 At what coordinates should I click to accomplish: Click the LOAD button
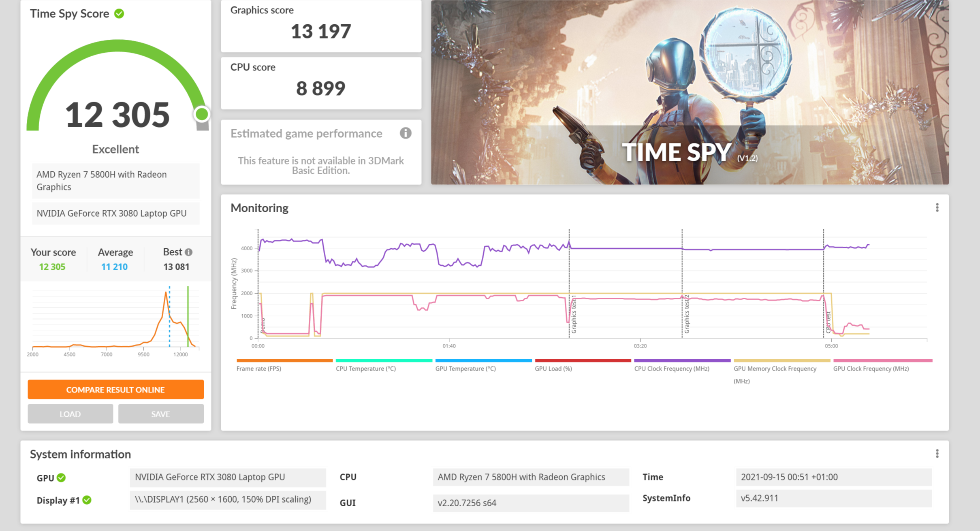tap(70, 414)
